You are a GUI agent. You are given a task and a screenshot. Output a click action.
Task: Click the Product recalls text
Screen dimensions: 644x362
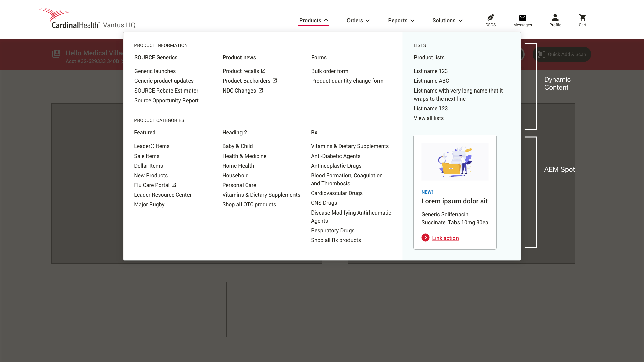pos(241,71)
